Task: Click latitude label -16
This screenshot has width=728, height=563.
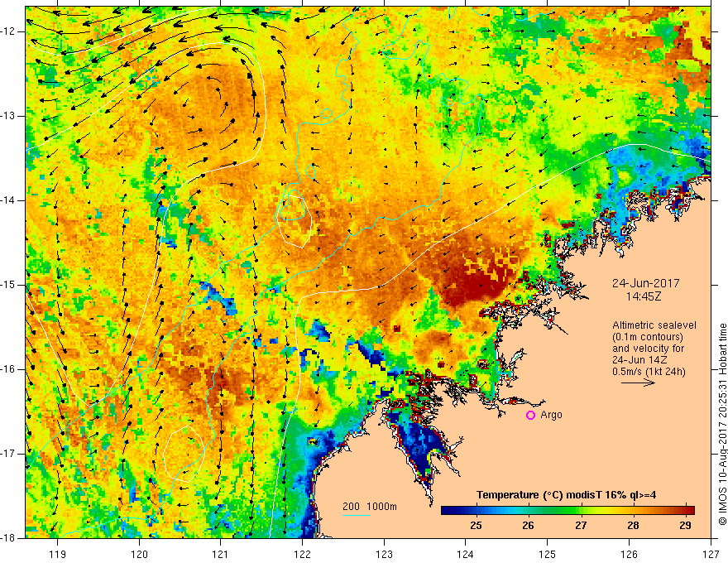Action: coord(8,369)
